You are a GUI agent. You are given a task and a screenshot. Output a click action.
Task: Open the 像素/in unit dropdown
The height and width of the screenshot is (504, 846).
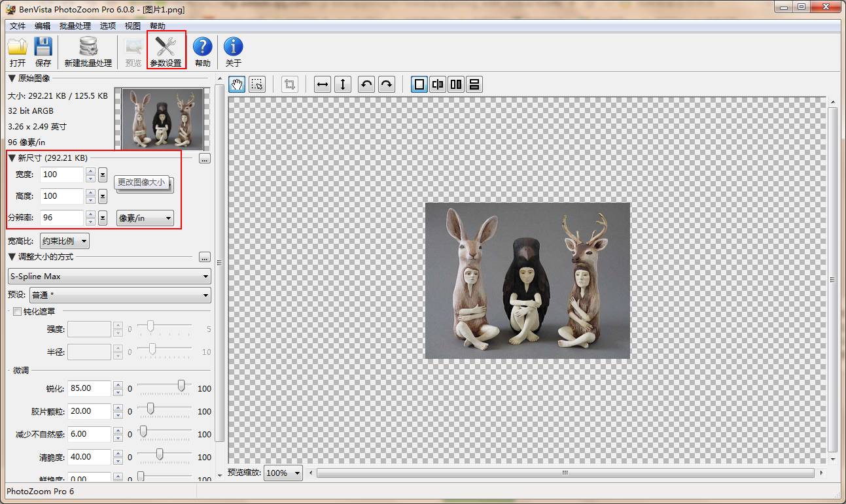pos(145,218)
